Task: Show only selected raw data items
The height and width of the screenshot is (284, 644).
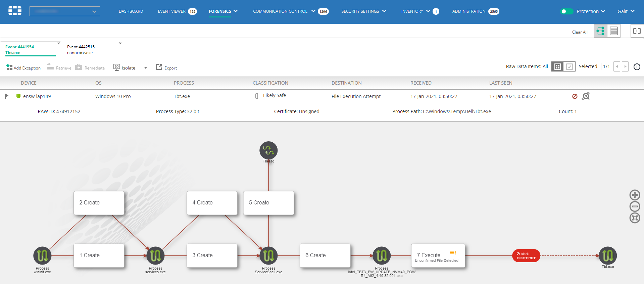Action: [x=569, y=67]
